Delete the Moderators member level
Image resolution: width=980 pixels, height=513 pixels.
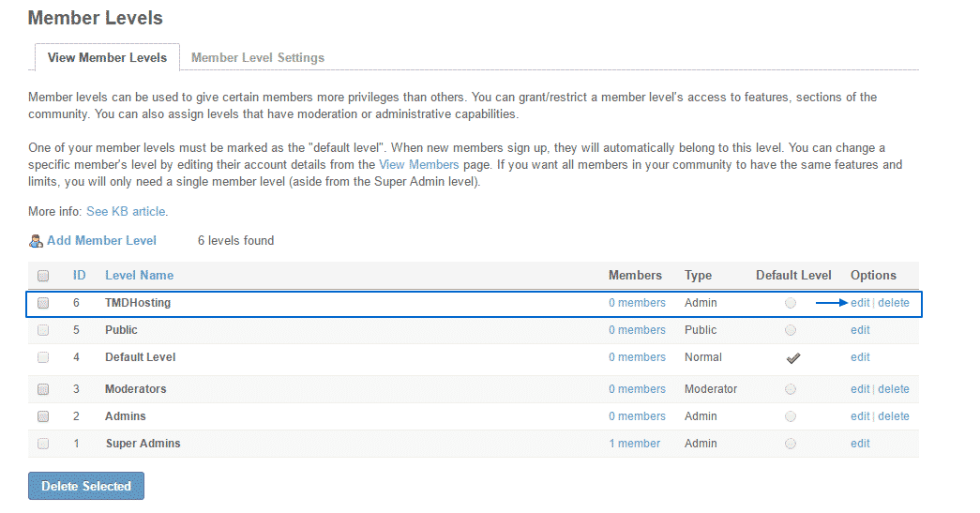(894, 389)
